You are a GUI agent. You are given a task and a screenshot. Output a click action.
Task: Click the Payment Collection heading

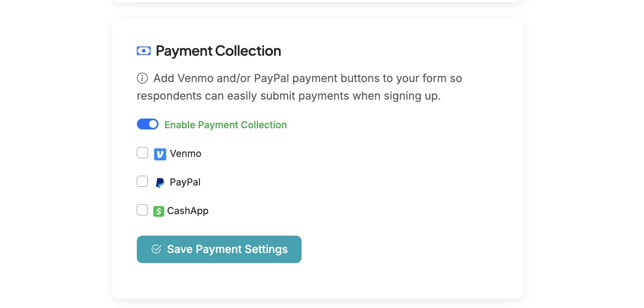pos(218,50)
